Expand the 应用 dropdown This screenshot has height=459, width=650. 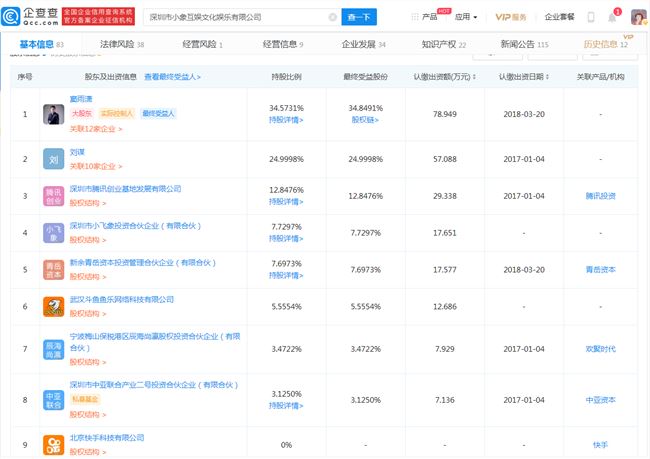point(466,17)
